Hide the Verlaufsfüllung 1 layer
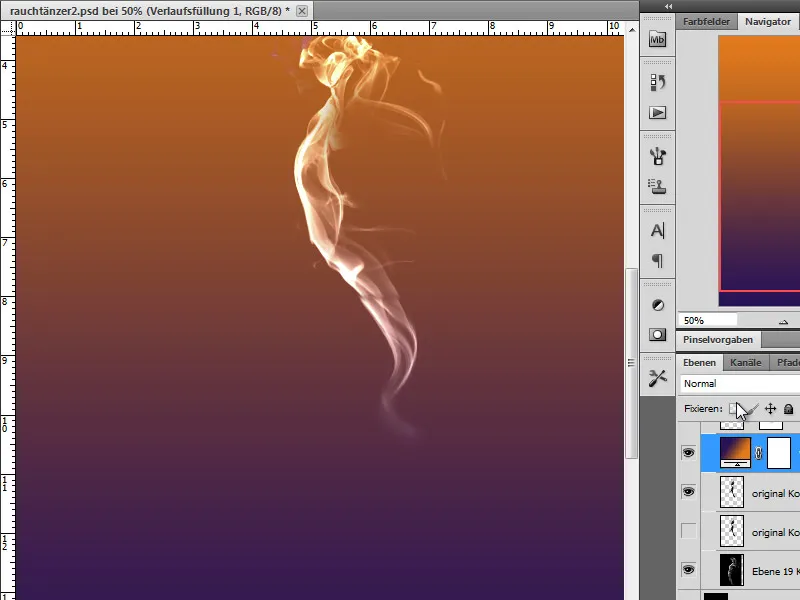 pos(688,450)
